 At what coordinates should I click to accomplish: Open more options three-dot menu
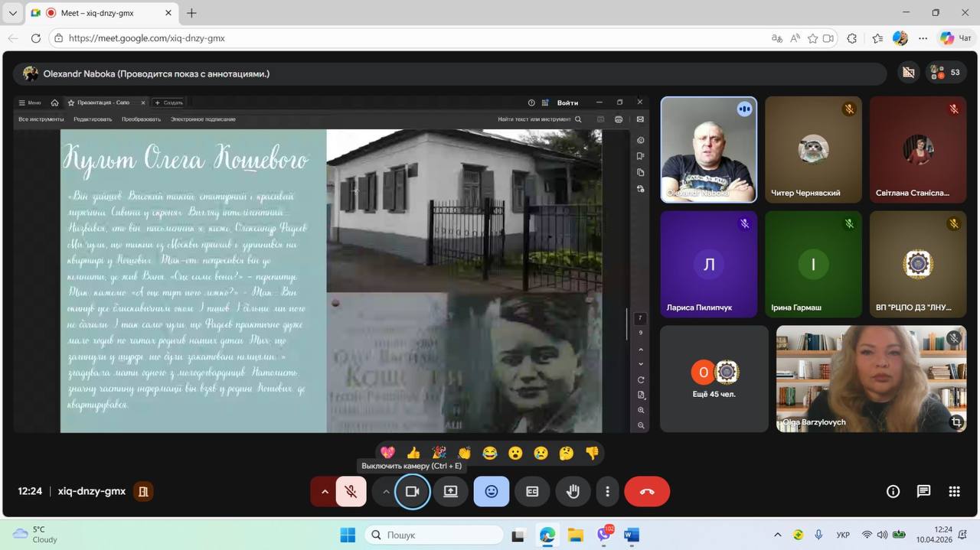coord(608,492)
